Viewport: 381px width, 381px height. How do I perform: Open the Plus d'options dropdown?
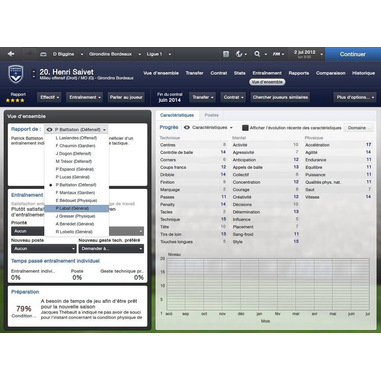click(355, 97)
